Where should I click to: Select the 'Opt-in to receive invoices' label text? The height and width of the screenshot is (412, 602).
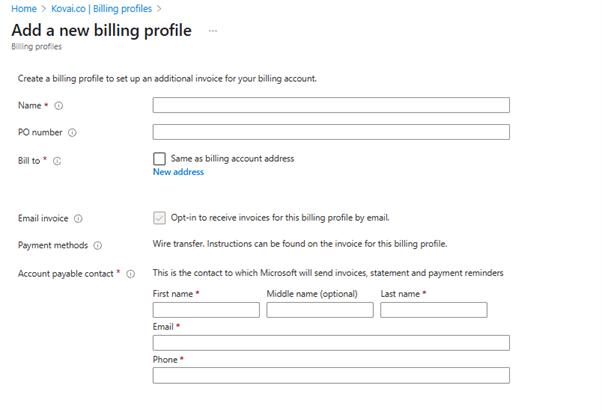click(280, 218)
